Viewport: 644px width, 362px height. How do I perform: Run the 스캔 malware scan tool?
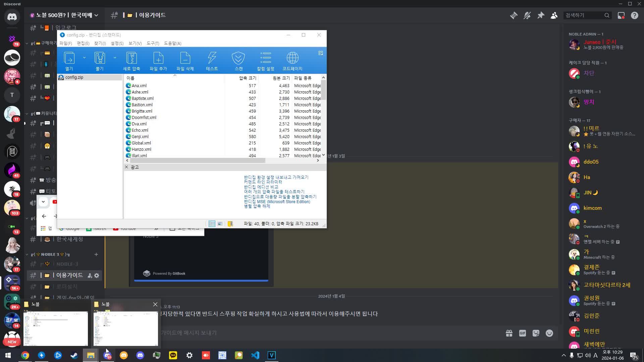[238, 60]
